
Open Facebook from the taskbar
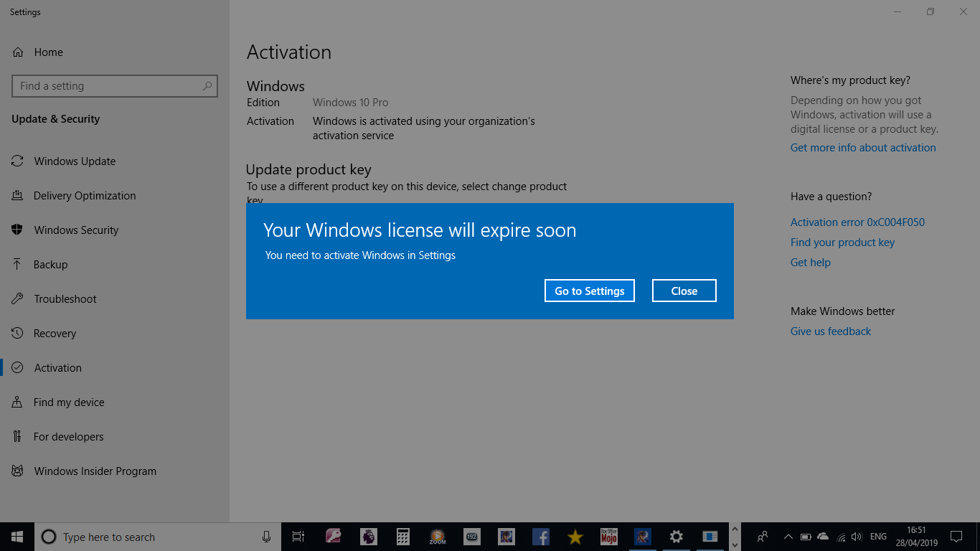(540, 537)
